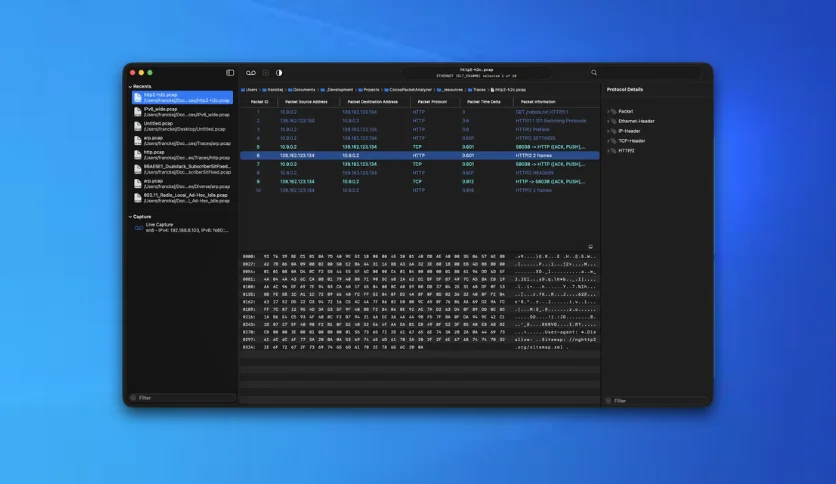Open the franckej folder in the path bar

coord(272,90)
